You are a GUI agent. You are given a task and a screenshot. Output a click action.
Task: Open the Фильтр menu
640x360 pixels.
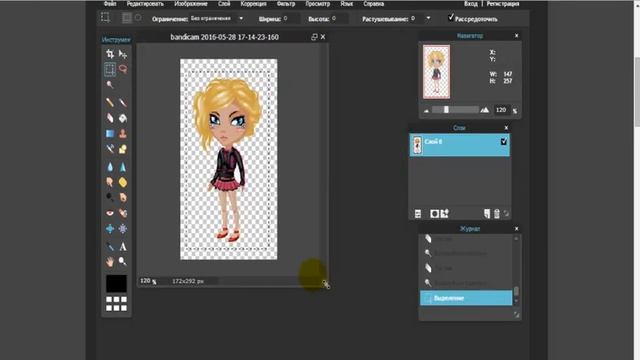[x=286, y=4]
